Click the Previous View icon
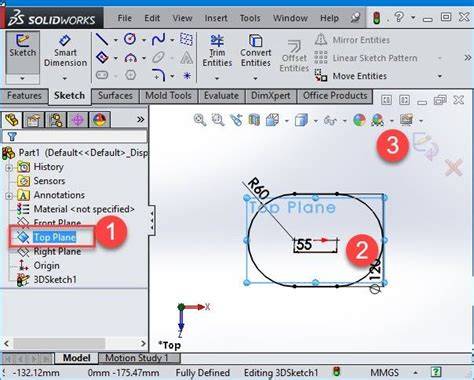This screenshot has height=380, width=474. click(x=236, y=120)
